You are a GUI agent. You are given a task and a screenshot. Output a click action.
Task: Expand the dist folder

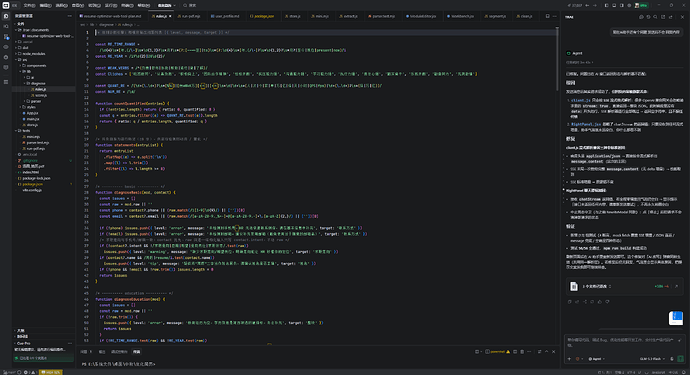point(26,48)
